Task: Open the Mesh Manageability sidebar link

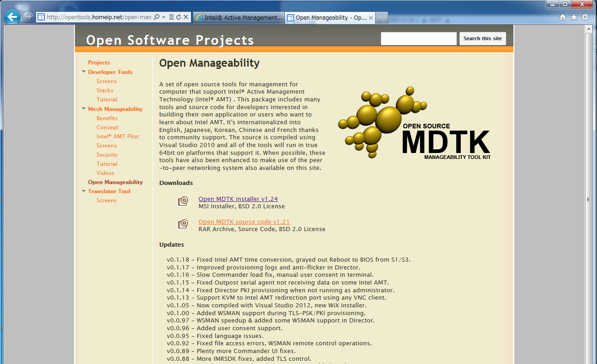Action: click(115, 109)
